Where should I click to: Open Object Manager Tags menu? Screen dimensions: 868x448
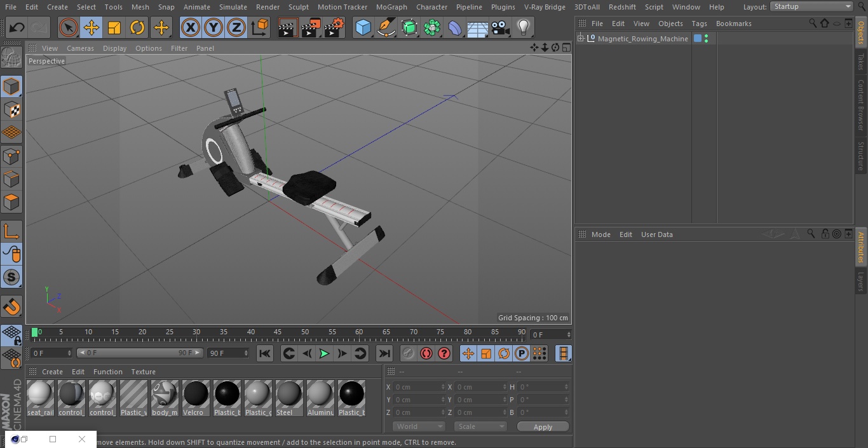click(x=699, y=24)
